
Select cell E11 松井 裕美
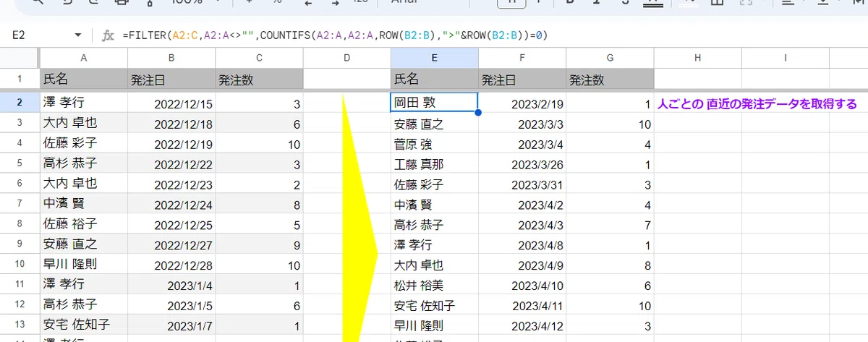(434, 284)
